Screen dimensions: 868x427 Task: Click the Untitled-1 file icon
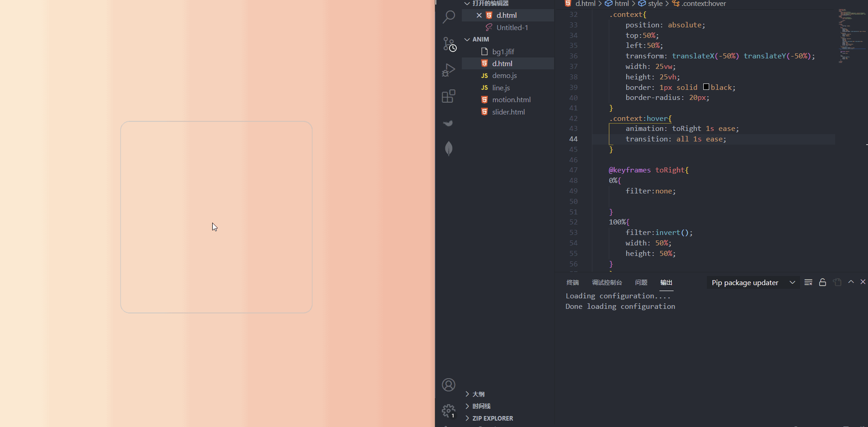[x=489, y=27]
